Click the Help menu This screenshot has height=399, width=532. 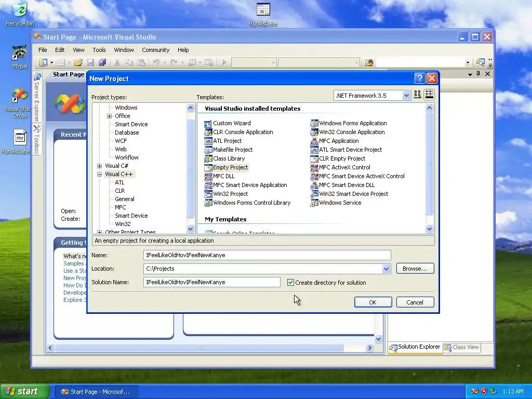pos(183,50)
